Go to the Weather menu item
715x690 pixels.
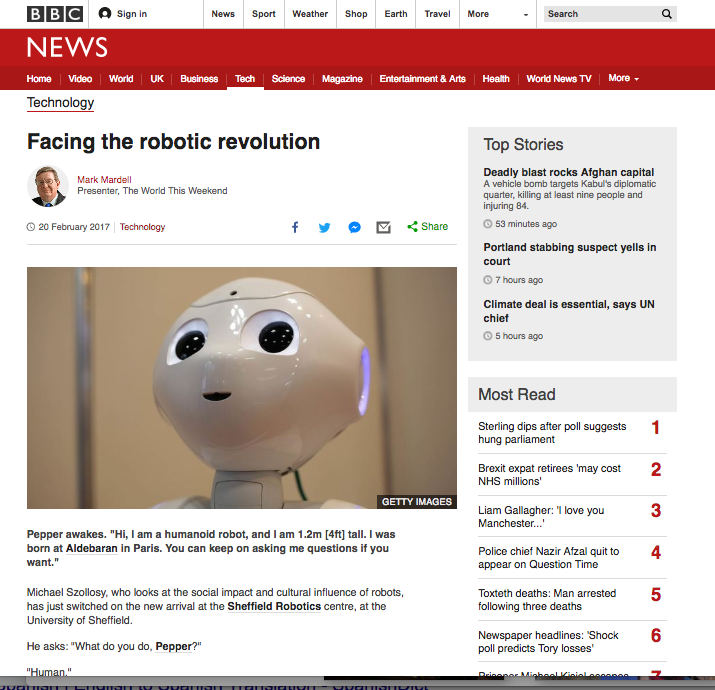310,14
